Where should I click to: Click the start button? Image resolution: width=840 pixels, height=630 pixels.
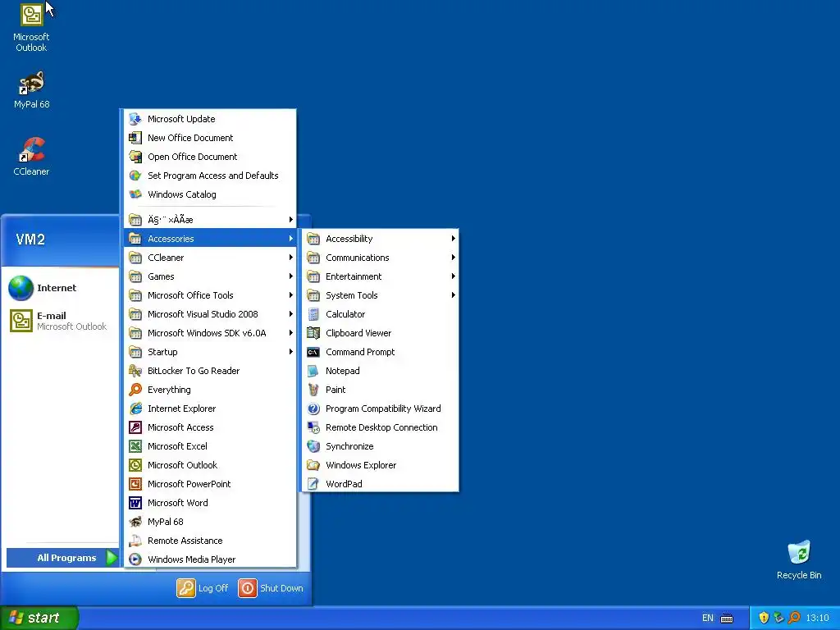(39, 618)
